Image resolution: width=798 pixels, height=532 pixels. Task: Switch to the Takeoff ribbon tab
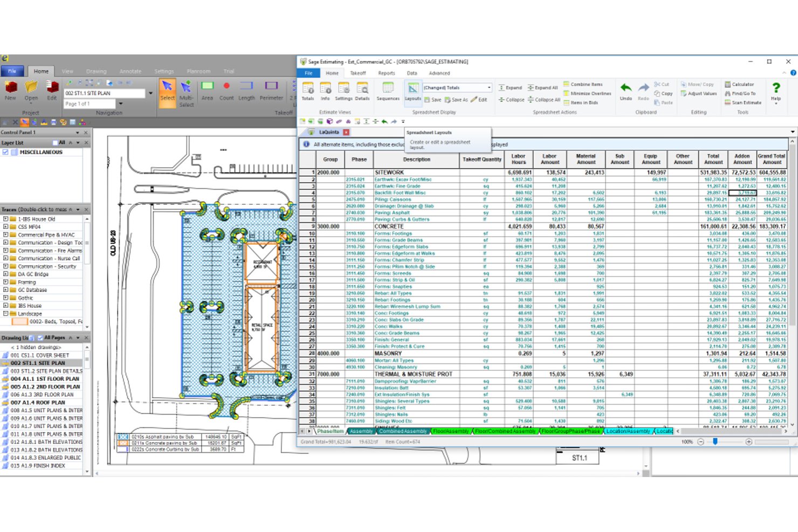point(358,73)
